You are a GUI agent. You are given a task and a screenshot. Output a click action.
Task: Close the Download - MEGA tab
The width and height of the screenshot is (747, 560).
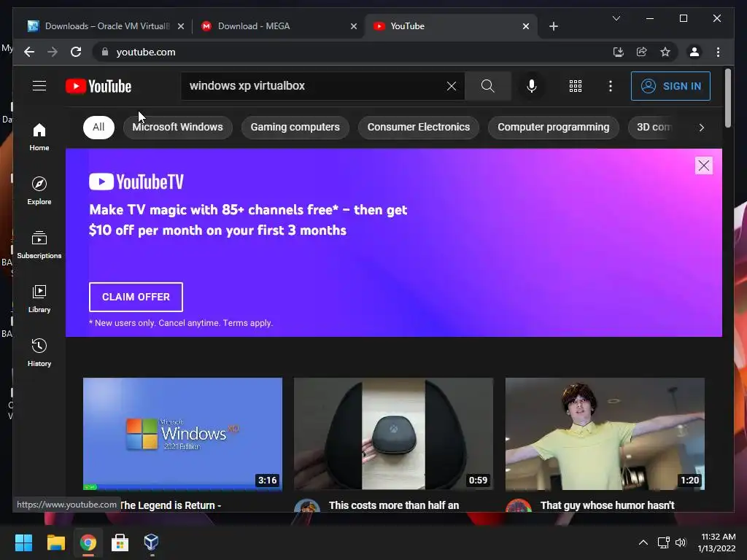tap(354, 26)
